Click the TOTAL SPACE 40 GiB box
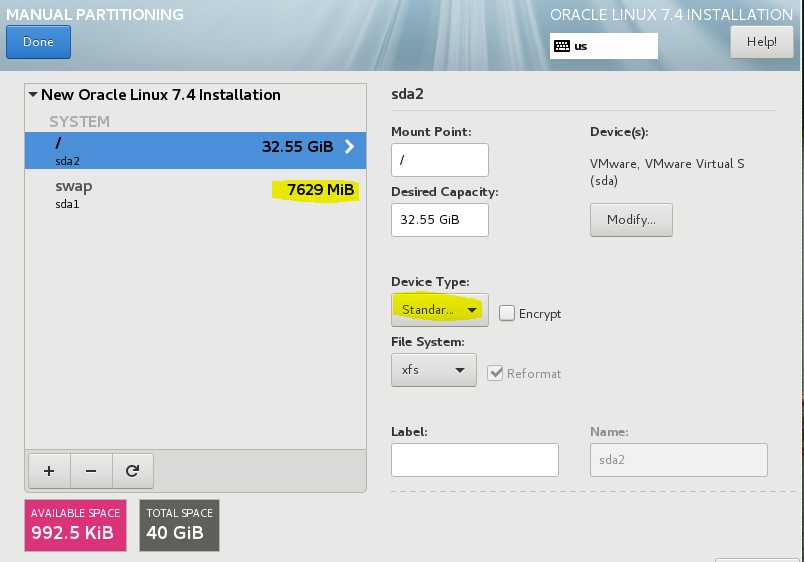Screen dimensions: 804x562 (179, 526)
